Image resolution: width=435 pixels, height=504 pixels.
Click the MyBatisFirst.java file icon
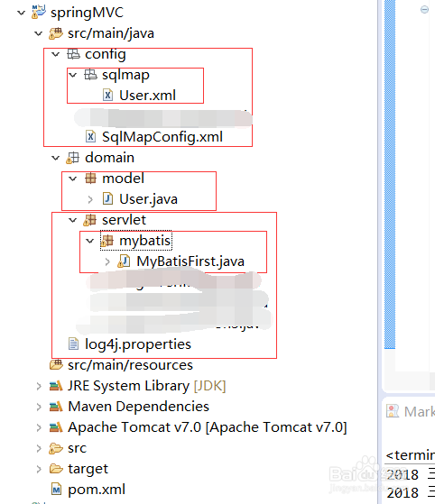(x=124, y=261)
